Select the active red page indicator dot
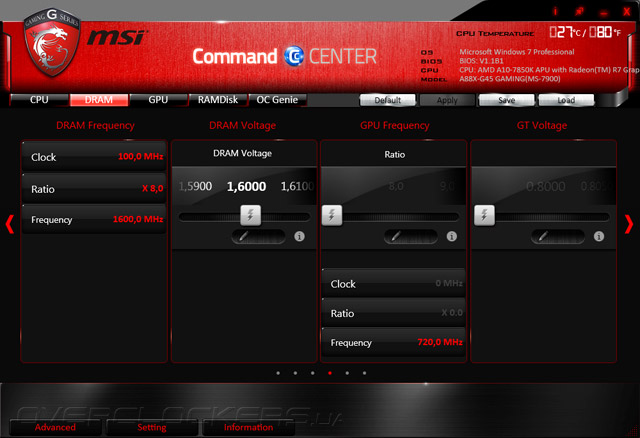Image resolution: width=640 pixels, height=438 pixels. click(330, 373)
